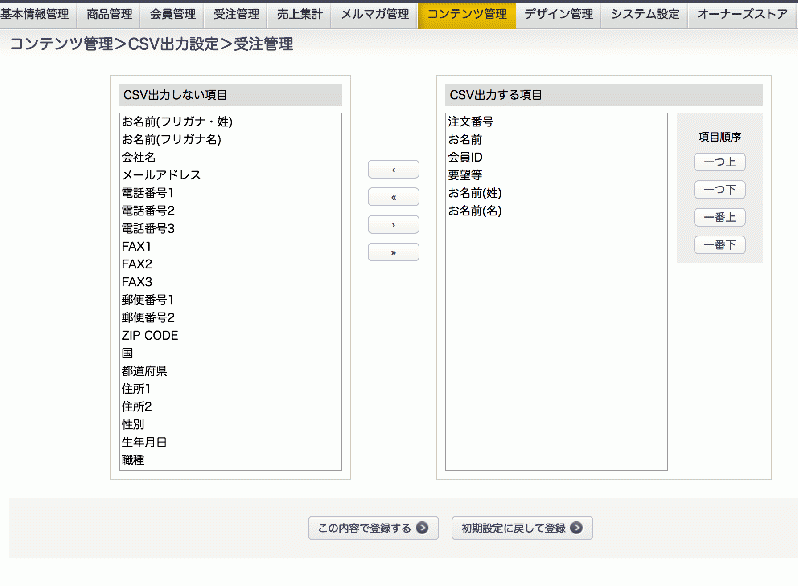
Task: Open the 商品管理 tab
Action: point(109,15)
